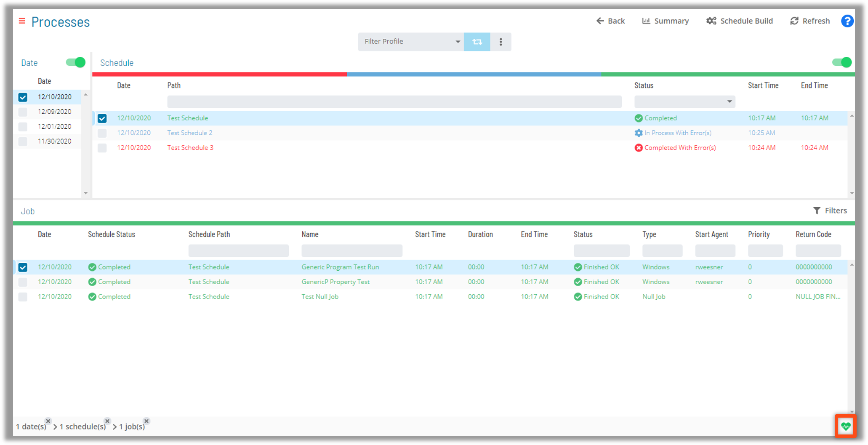
Task: Open the hamburger menu next to Processes
Action: (x=22, y=21)
